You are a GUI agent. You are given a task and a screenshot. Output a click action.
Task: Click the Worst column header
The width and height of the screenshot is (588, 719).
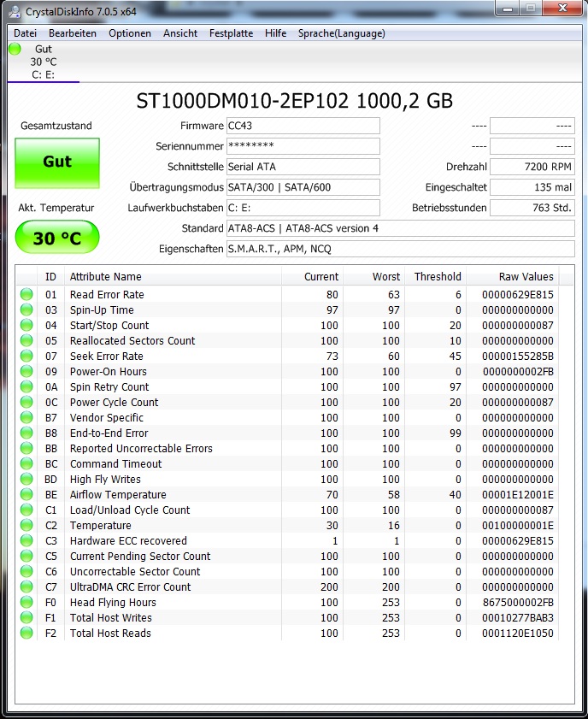click(x=374, y=276)
